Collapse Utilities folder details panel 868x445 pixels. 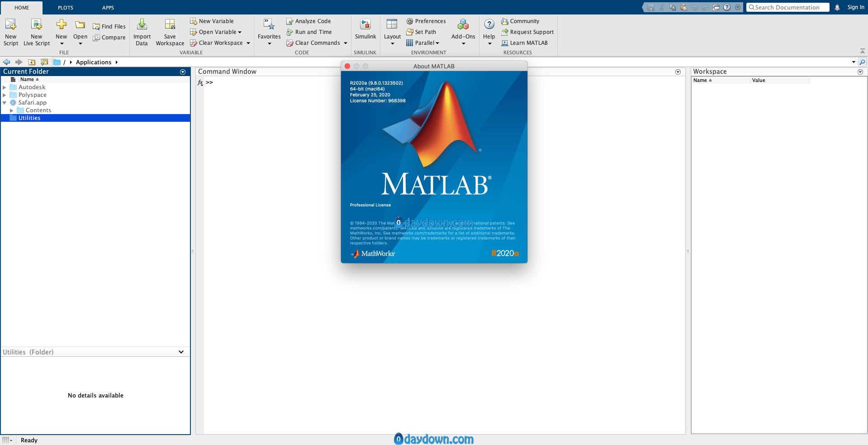pos(181,352)
